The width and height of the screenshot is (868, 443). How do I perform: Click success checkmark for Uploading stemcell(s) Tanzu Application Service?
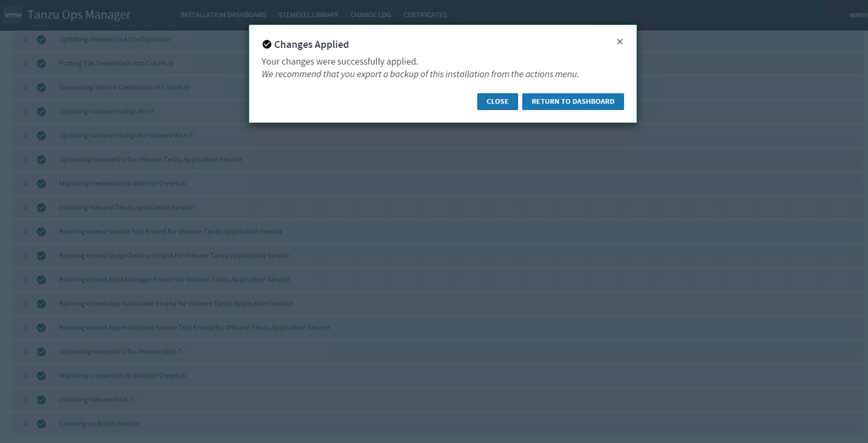41,160
